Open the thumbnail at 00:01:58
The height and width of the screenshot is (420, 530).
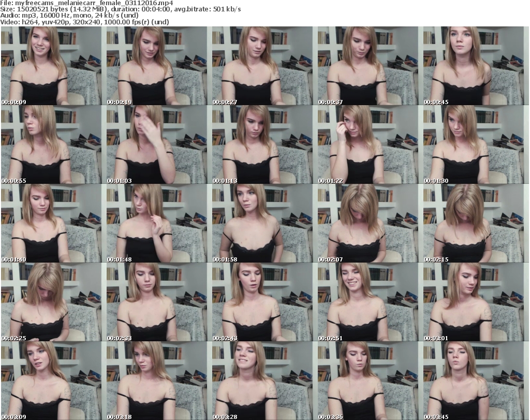point(262,223)
